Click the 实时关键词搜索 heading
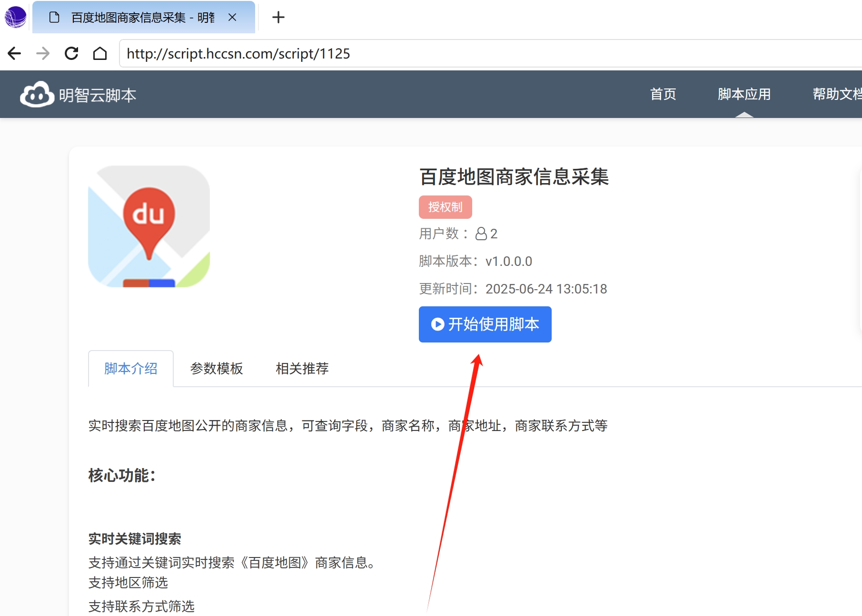Image resolution: width=862 pixels, height=616 pixels. (135, 539)
